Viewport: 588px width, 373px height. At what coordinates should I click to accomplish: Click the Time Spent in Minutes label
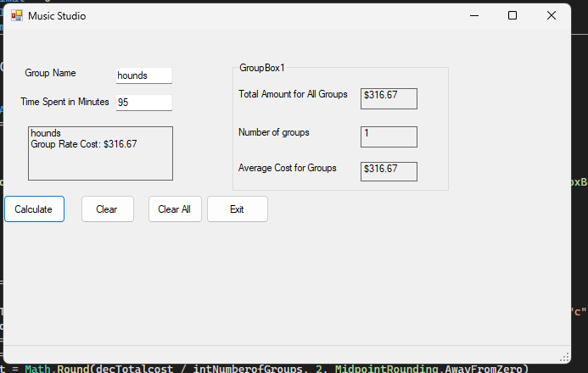[64, 102]
